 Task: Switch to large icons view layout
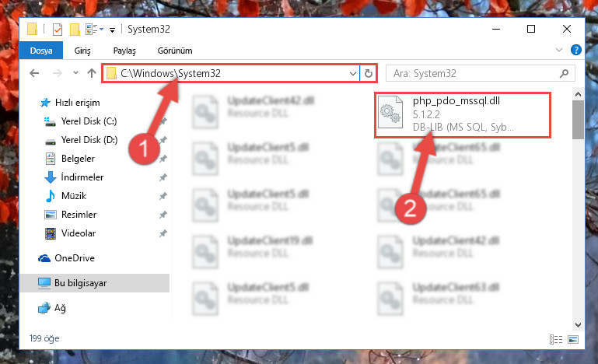(x=573, y=339)
